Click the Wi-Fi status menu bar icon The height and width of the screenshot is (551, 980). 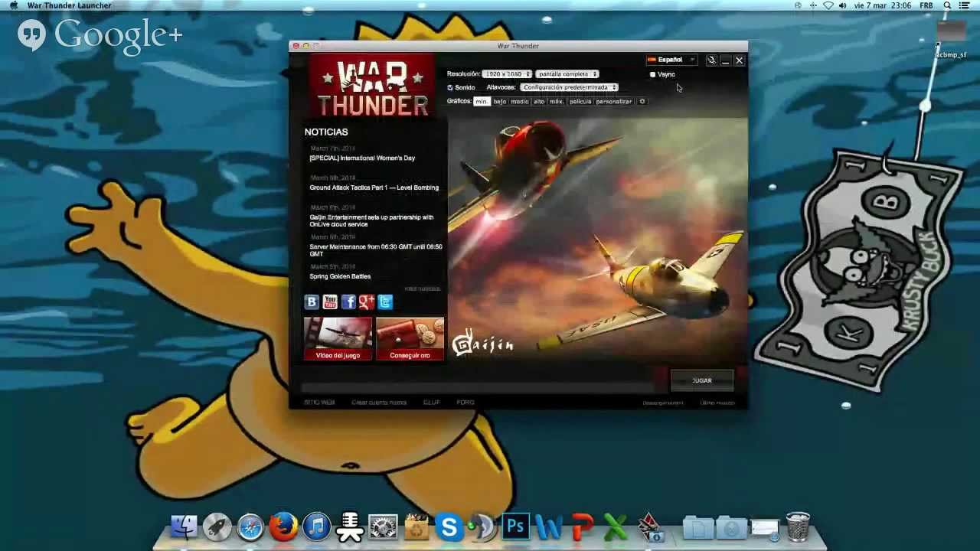[828, 5]
